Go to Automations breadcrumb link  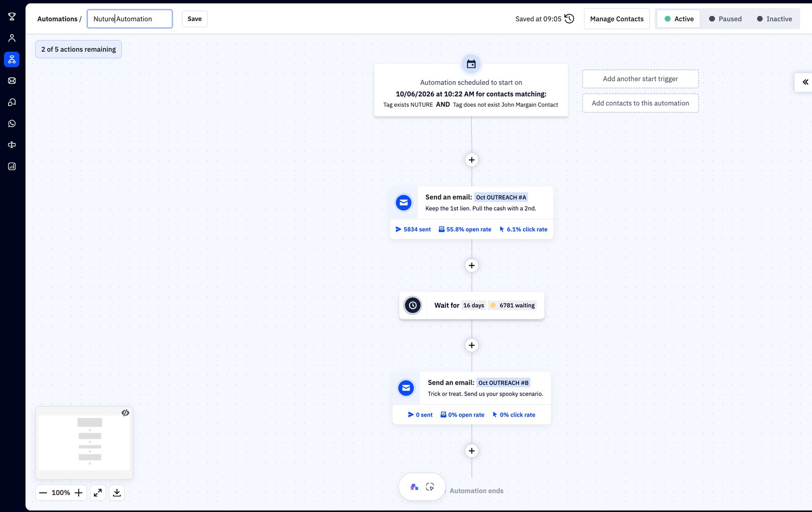(57, 19)
